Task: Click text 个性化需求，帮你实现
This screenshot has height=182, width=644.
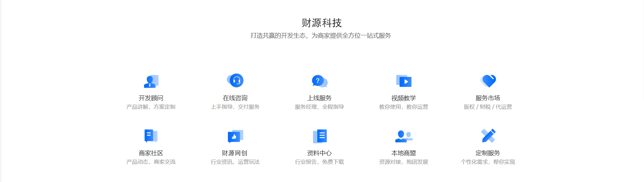Action: 488,162
